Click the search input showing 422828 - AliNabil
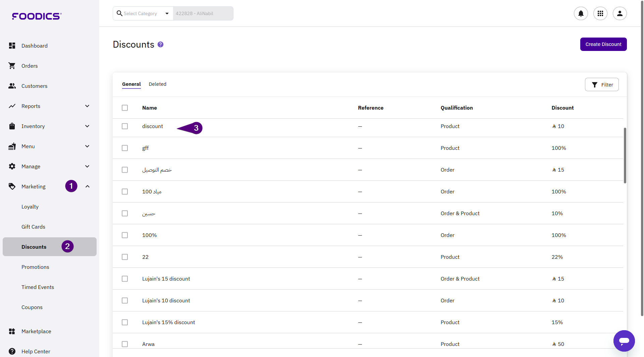644x357 pixels. tap(203, 13)
